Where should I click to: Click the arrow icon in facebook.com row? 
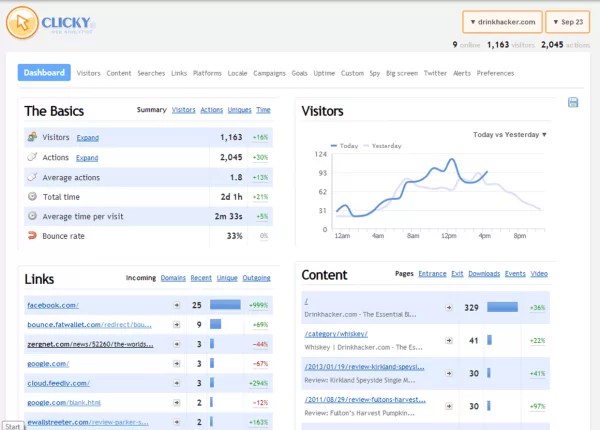coord(176,305)
